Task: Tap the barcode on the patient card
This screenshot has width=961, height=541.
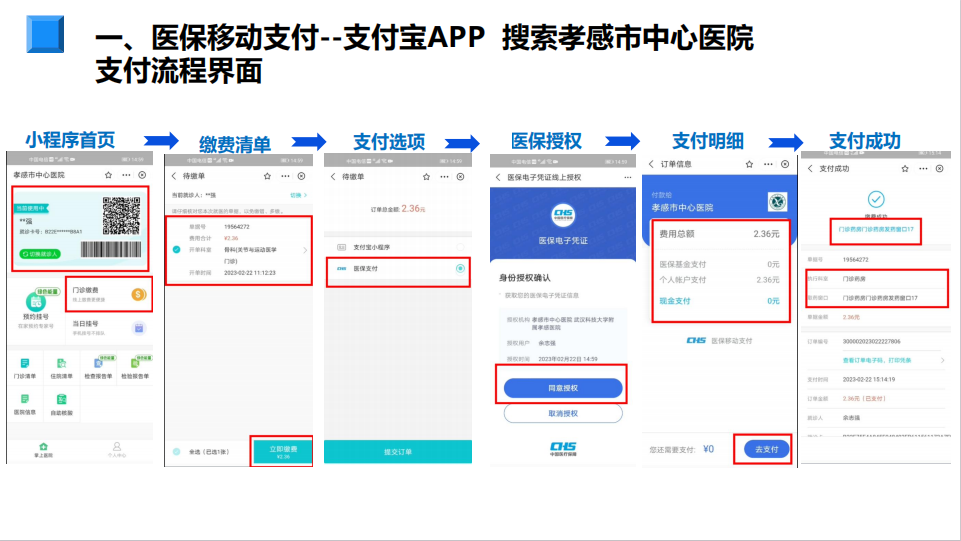Action: coord(111,249)
